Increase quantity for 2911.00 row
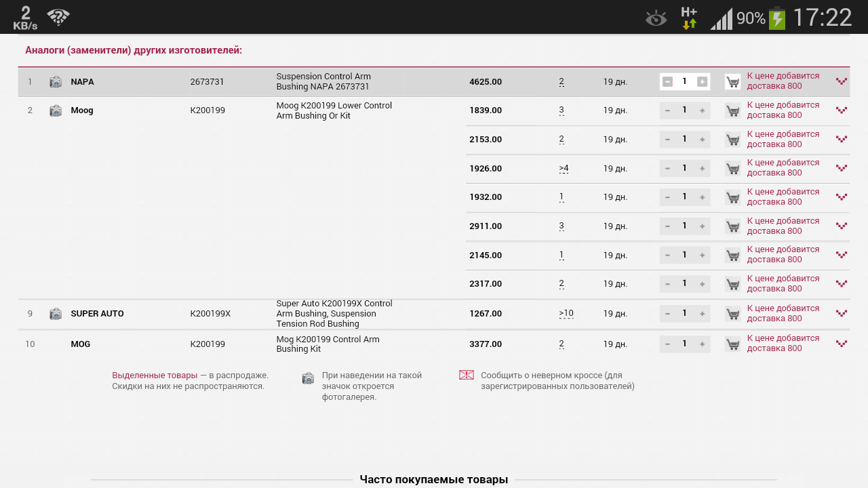 703,226
